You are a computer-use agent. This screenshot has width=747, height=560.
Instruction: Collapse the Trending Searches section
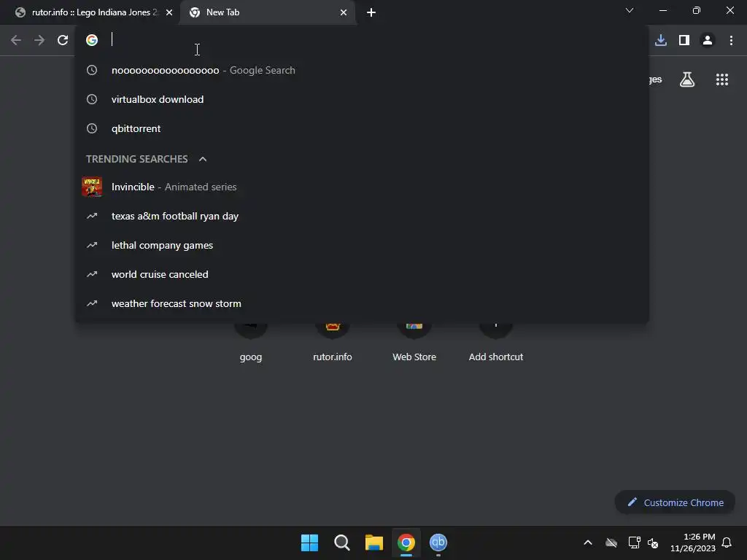(x=203, y=159)
